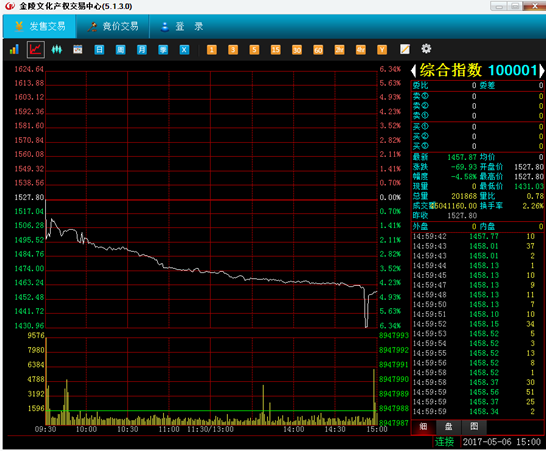The height and width of the screenshot is (451, 546).
Task: Go to next index with right arrow
Action: point(541,71)
